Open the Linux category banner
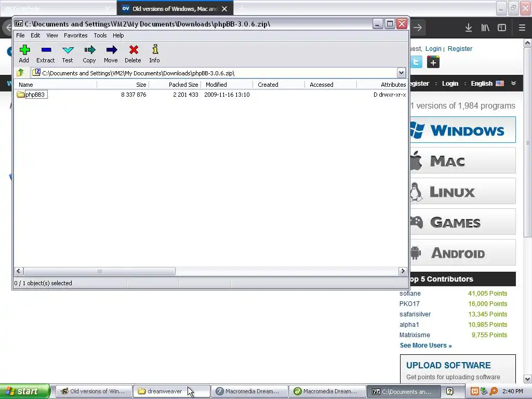532x399 pixels. coord(463,191)
